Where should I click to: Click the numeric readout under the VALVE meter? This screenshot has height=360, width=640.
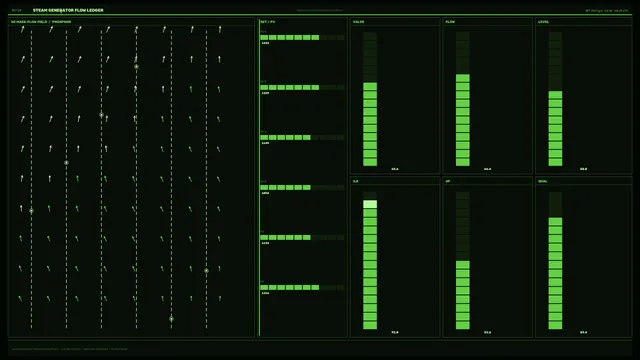[x=395, y=169]
